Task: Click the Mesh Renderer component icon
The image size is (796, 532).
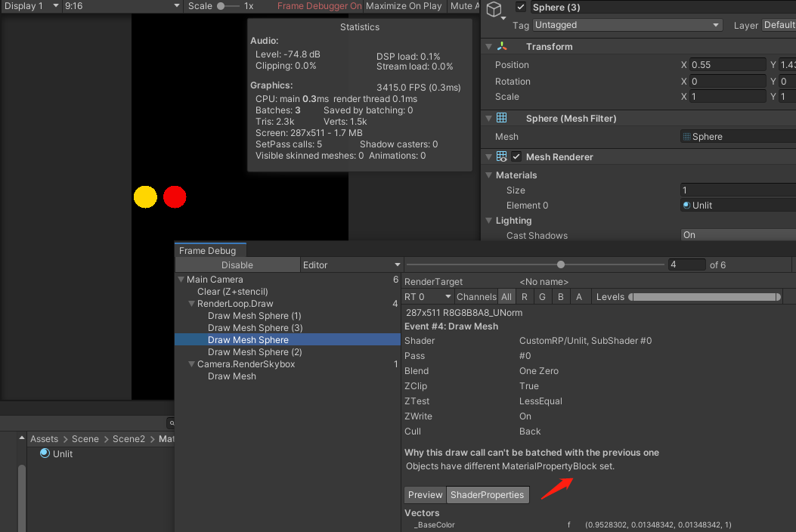Action: (x=501, y=157)
